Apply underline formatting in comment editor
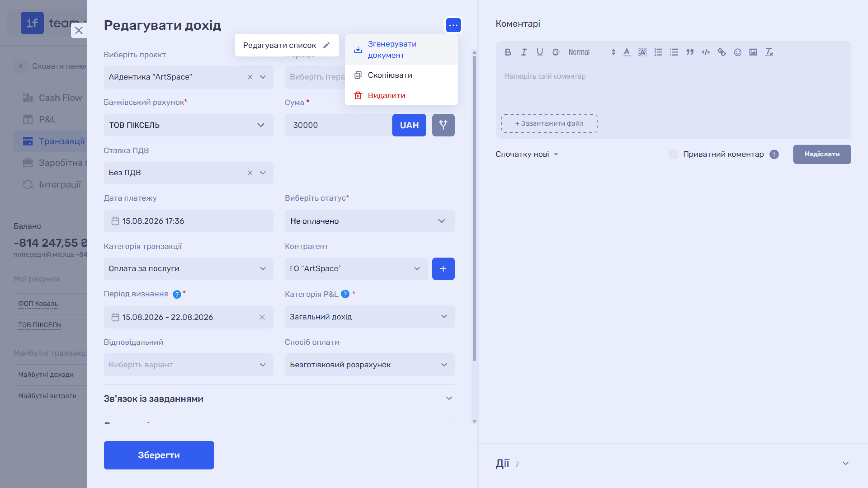This screenshot has width=868, height=488. coord(540,52)
